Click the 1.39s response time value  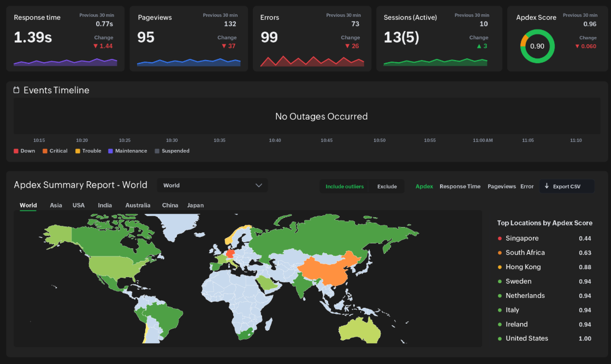(x=33, y=37)
